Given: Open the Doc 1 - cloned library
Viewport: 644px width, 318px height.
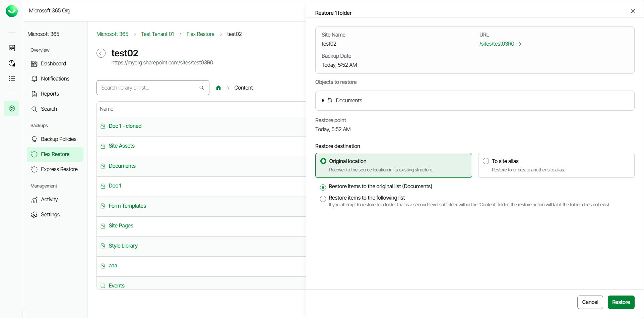Looking at the screenshot, I should coord(125,126).
